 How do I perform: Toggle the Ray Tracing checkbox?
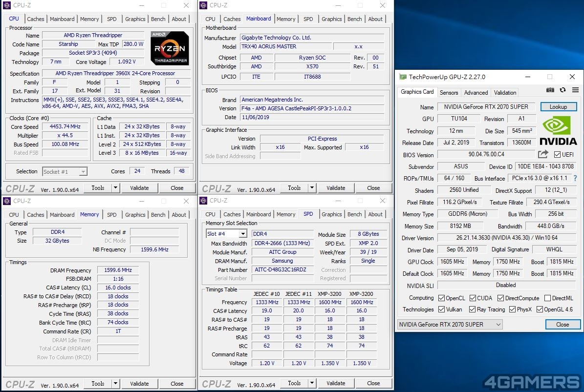(x=473, y=309)
